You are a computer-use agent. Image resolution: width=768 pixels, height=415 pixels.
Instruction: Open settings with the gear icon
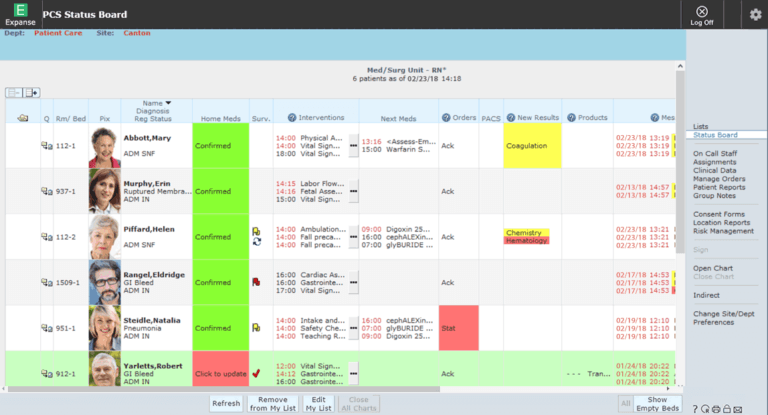point(755,14)
